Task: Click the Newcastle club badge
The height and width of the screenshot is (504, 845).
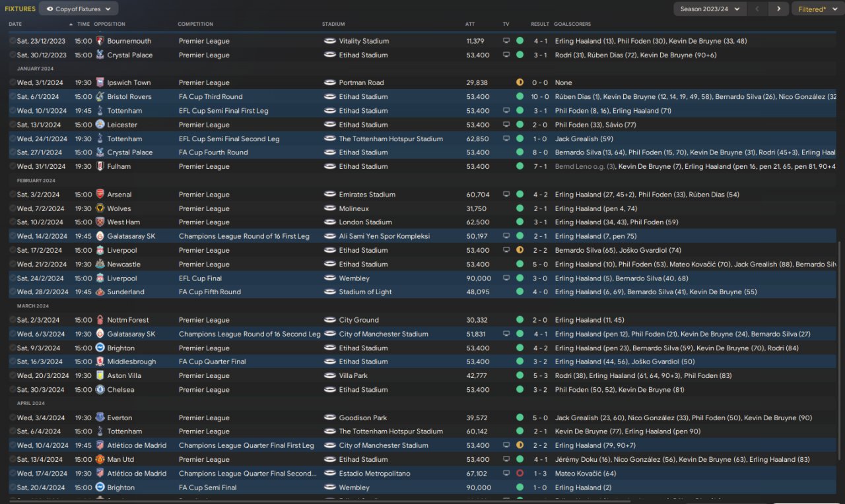Action: coord(100,264)
